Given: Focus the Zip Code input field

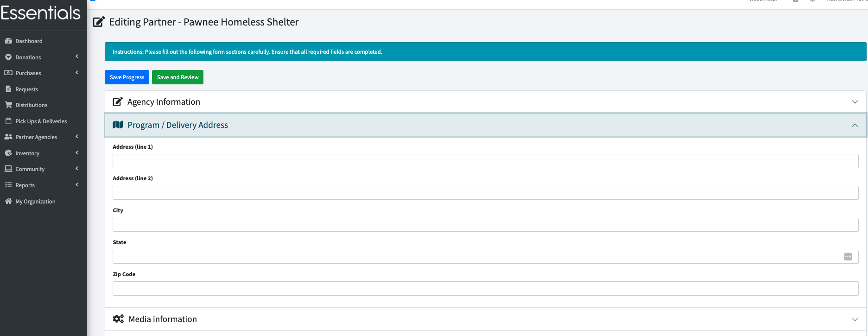Looking at the screenshot, I should point(485,289).
